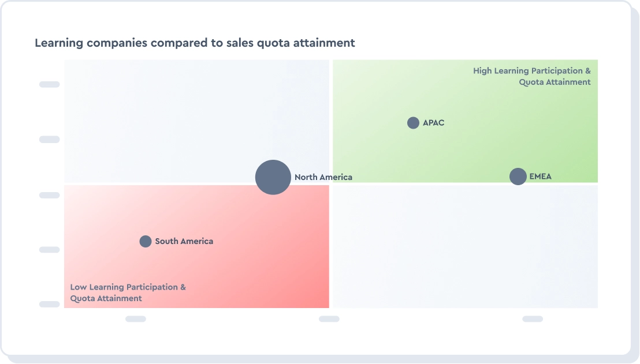This screenshot has height=364, width=640.
Task: Click the Low Learning Participation & Quota Attainment label
Action: [128, 292]
